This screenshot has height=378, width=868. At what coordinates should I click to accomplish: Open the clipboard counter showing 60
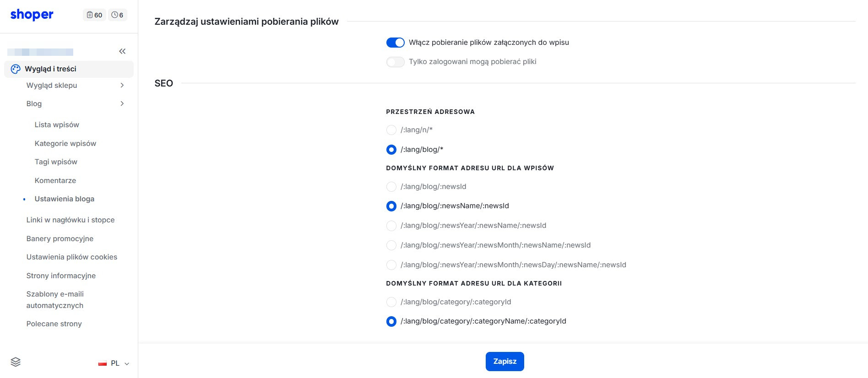pos(94,15)
